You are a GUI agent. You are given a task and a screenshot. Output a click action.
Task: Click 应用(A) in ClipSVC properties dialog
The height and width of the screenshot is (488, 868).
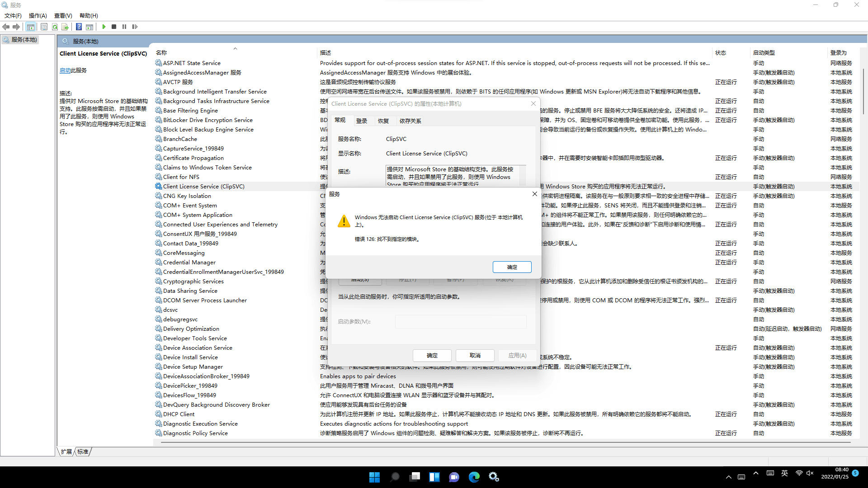518,356
